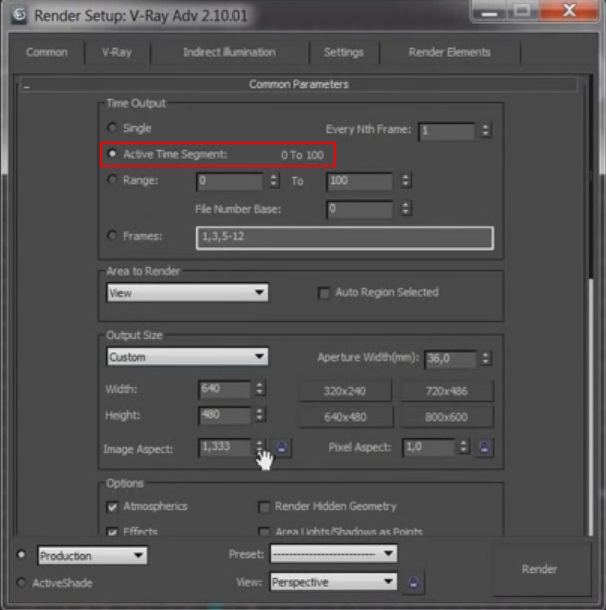
Task: Open the Area to Render dropdown
Action: click(x=187, y=293)
